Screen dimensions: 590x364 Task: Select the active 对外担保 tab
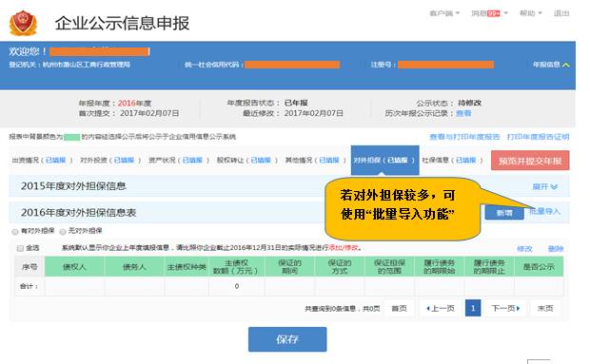pos(385,160)
